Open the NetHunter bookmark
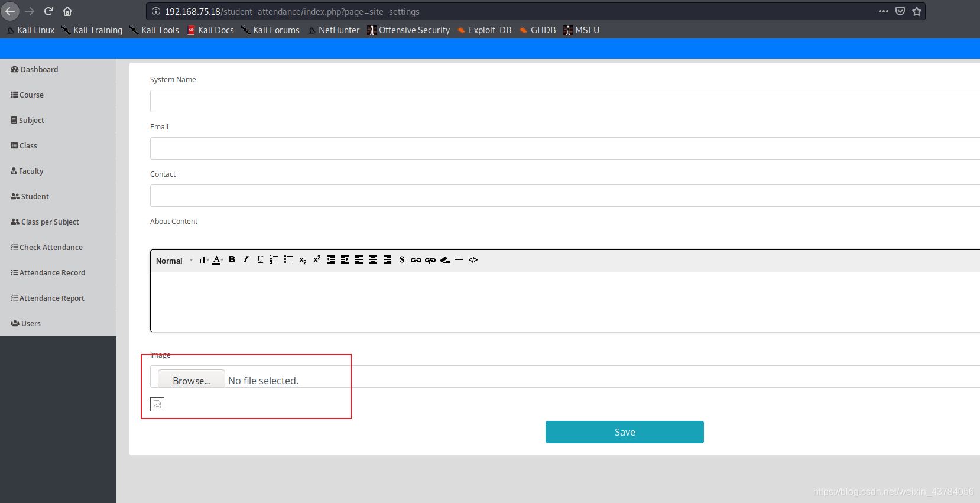Image resolution: width=980 pixels, height=503 pixels. [x=334, y=30]
